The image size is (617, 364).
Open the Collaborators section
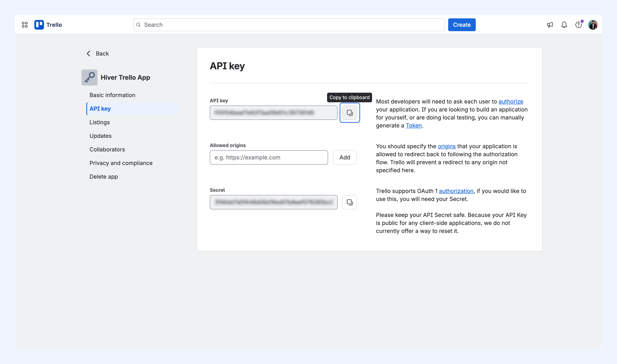pyautogui.click(x=107, y=149)
